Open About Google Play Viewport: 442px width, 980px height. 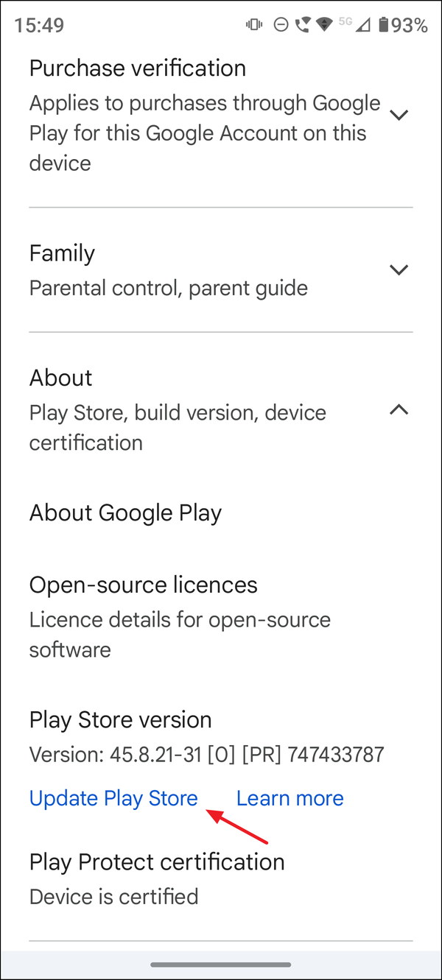pyautogui.click(x=125, y=512)
